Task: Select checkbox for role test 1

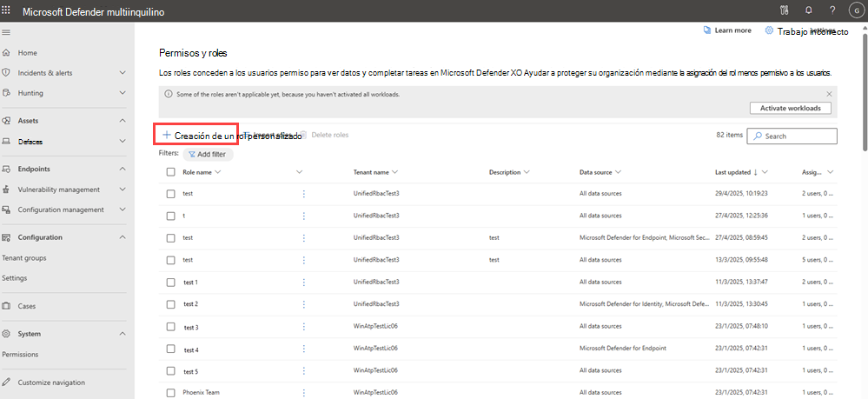Action: coord(170,282)
